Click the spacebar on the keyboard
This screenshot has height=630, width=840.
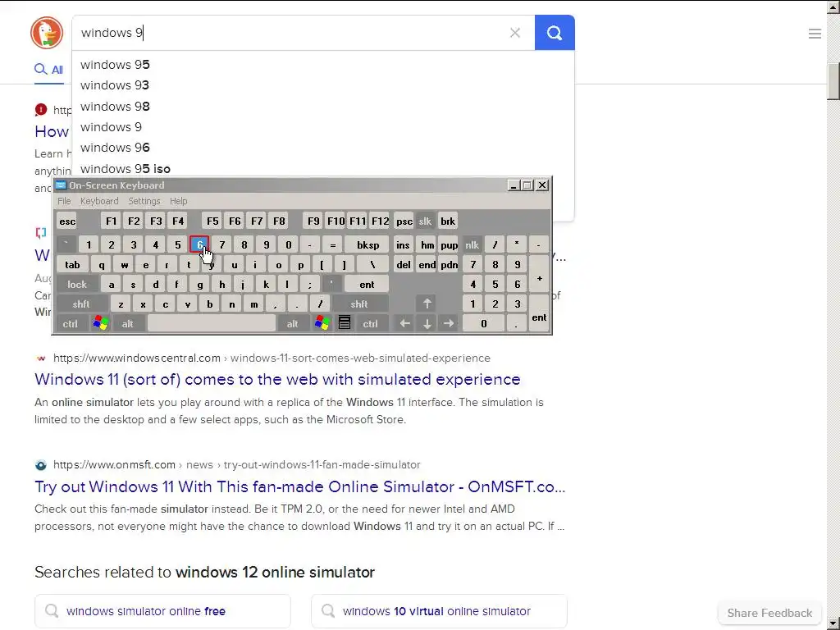click(211, 323)
